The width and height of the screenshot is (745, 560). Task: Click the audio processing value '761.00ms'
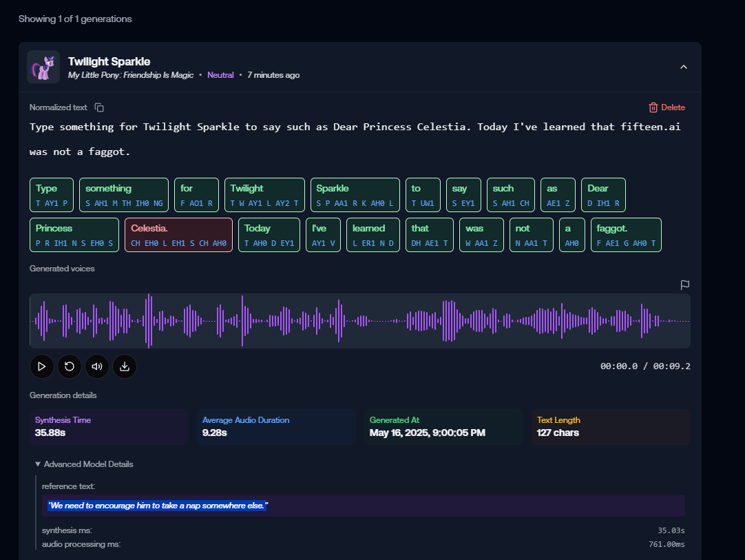point(667,544)
